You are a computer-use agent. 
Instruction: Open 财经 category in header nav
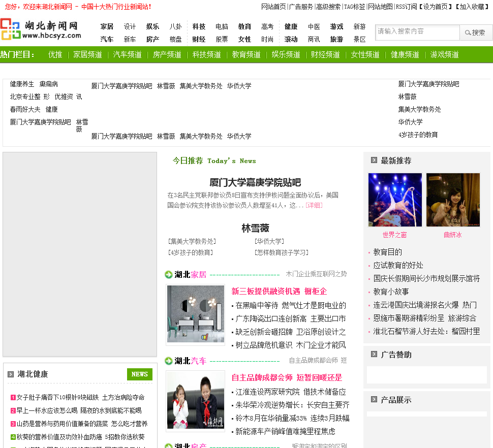[199, 39]
